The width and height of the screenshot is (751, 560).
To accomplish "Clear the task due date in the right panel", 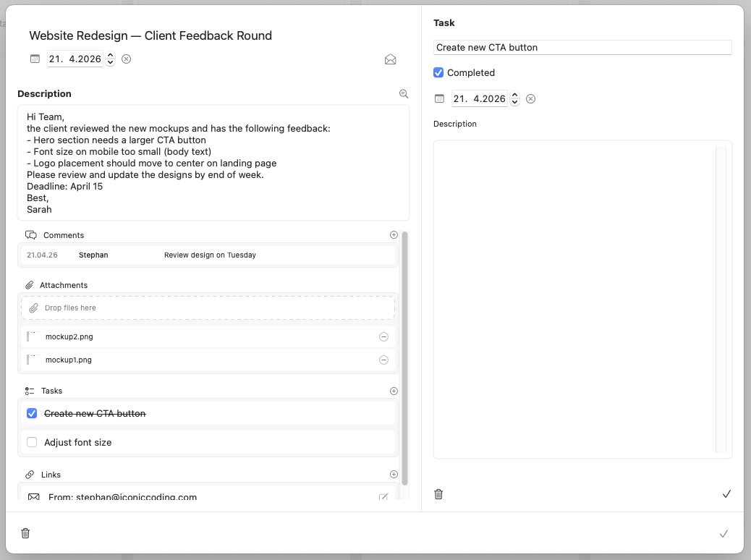I will click(x=530, y=99).
